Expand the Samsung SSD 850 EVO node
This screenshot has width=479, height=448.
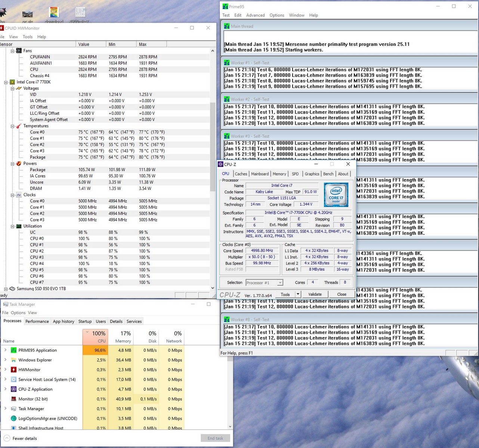pos(6,289)
